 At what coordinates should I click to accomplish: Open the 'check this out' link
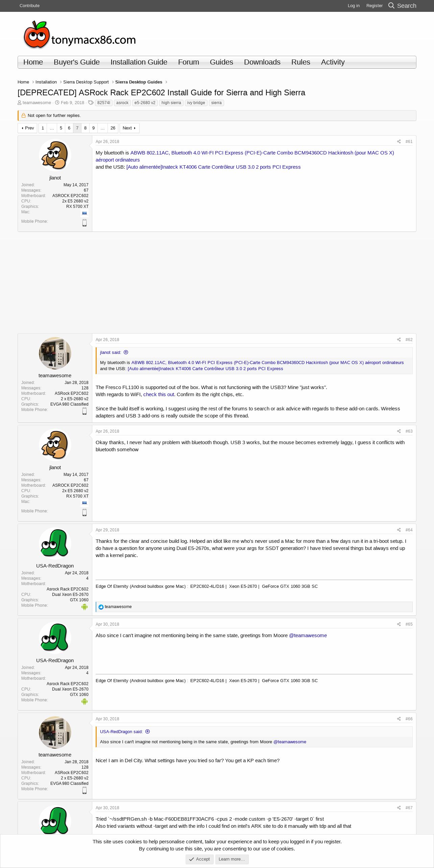(x=159, y=394)
